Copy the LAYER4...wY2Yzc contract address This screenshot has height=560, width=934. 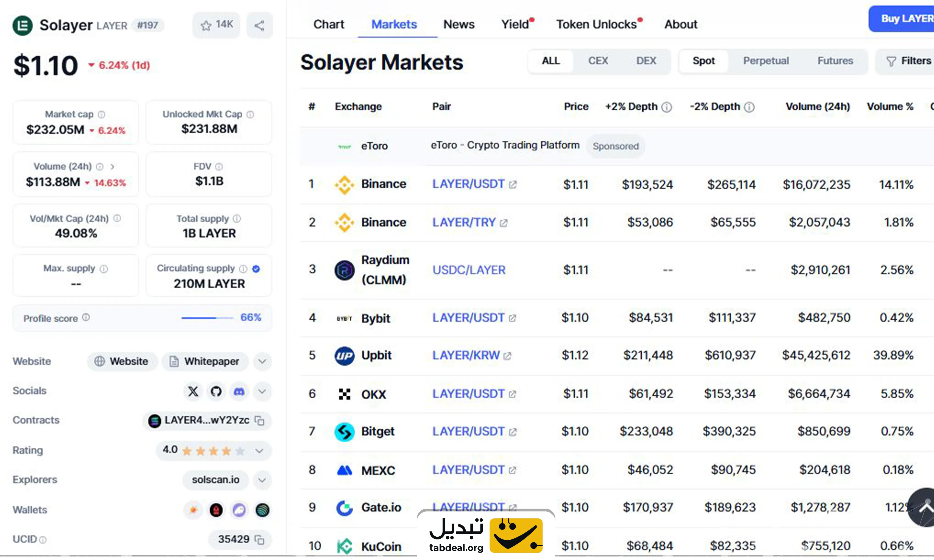tap(260, 420)
